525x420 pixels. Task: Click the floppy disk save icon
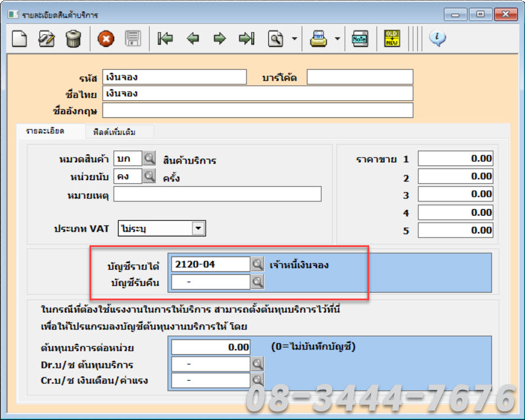coord(133,39)
